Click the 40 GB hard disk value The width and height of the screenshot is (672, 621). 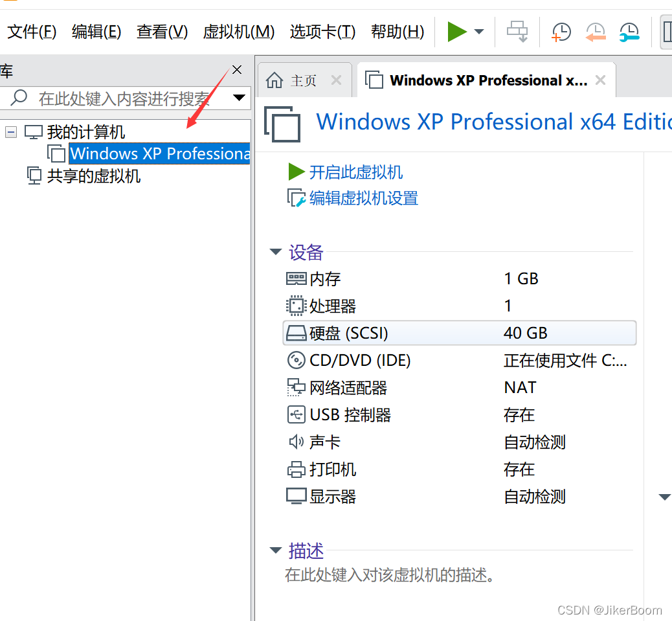tap(526, 333)
